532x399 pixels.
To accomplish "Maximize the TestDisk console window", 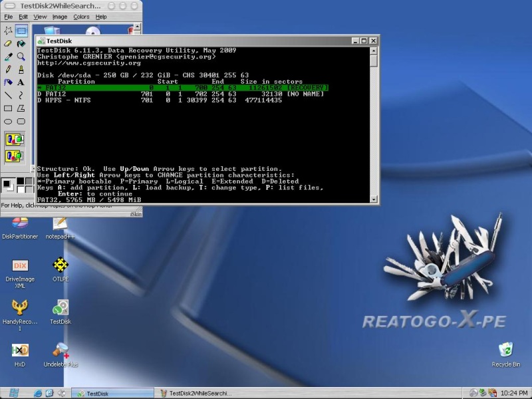I will [364, 41].
